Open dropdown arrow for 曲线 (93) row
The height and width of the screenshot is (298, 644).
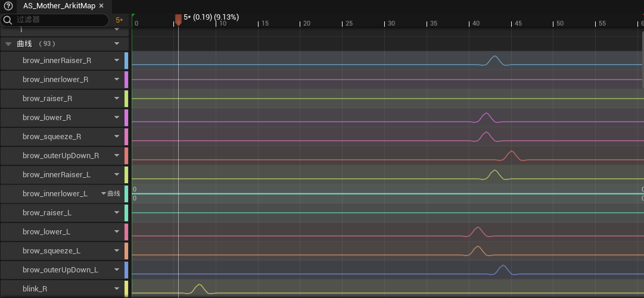coord(117,44)
